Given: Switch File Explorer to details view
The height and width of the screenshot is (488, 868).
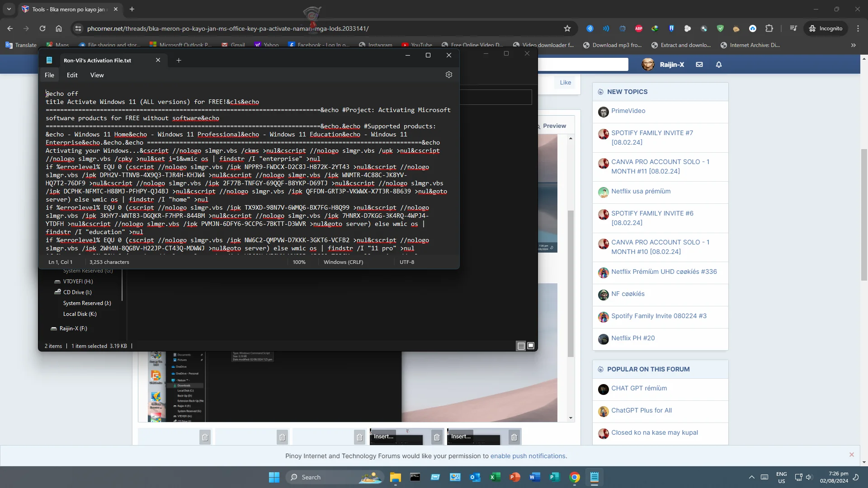Looking at the screenshot, I should (521, 346).
